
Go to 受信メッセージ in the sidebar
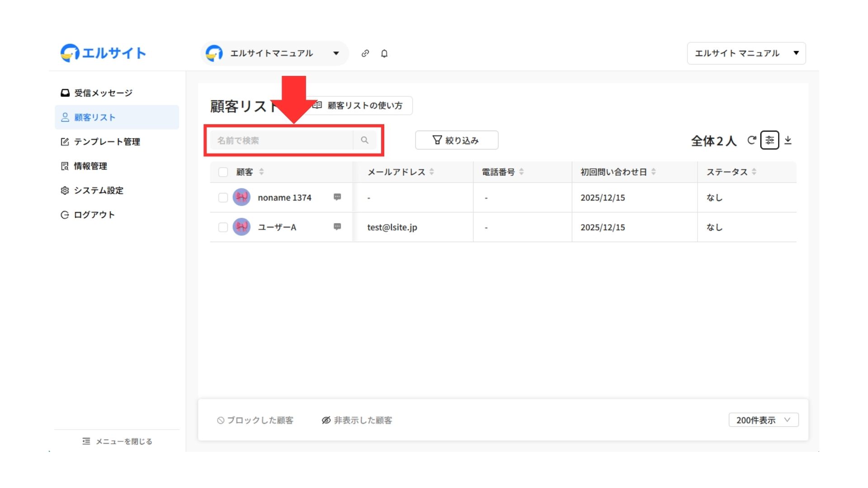[x=103, y=93]
